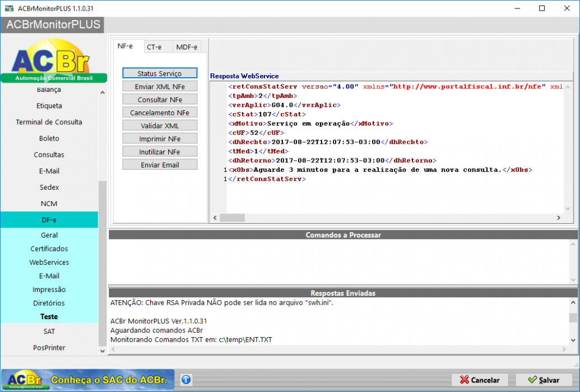Viewport: 580px width, 392px height.
Task: Click the Consultar NFe button
Action: click(x=160, y=100)
